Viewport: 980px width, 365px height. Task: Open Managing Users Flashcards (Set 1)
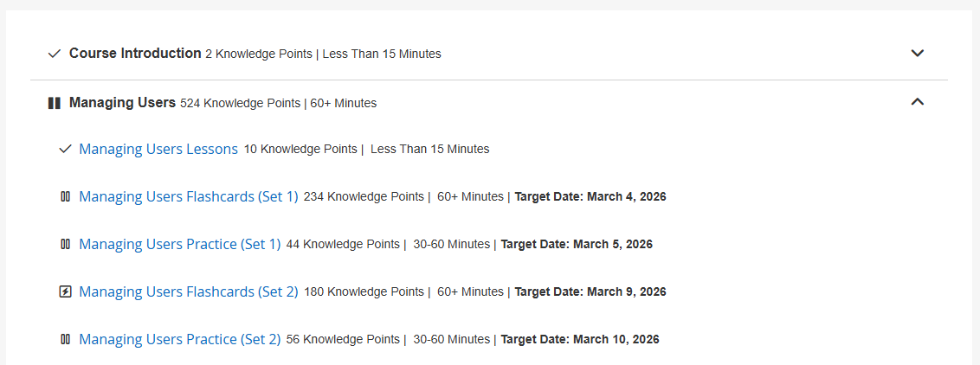189,196
